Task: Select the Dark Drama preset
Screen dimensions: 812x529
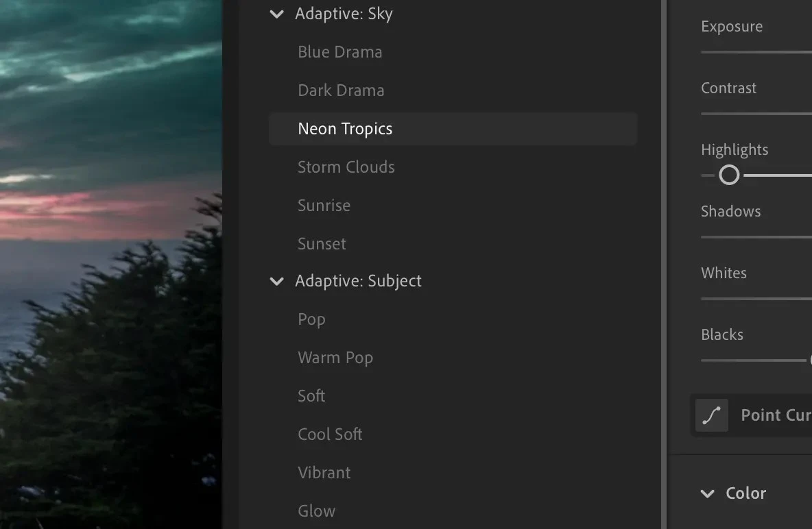Action: 341,90
